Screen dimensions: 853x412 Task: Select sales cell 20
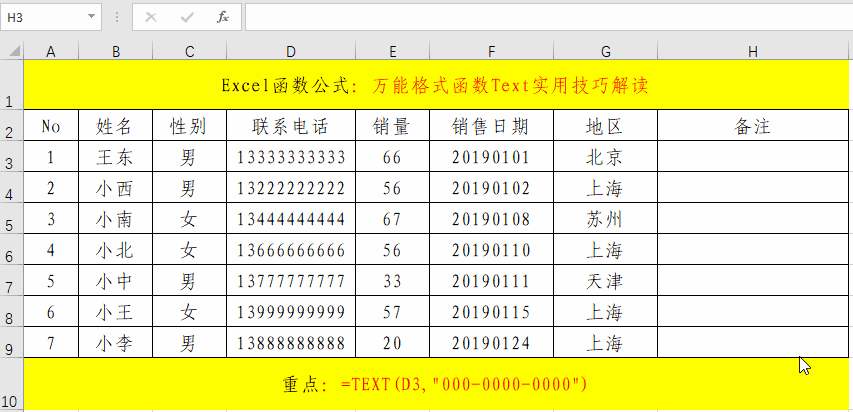click(392, 342)
